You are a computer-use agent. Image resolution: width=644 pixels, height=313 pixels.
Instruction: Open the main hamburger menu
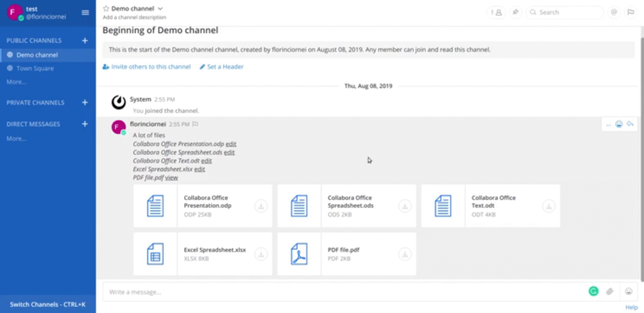(x=85, y=12)
